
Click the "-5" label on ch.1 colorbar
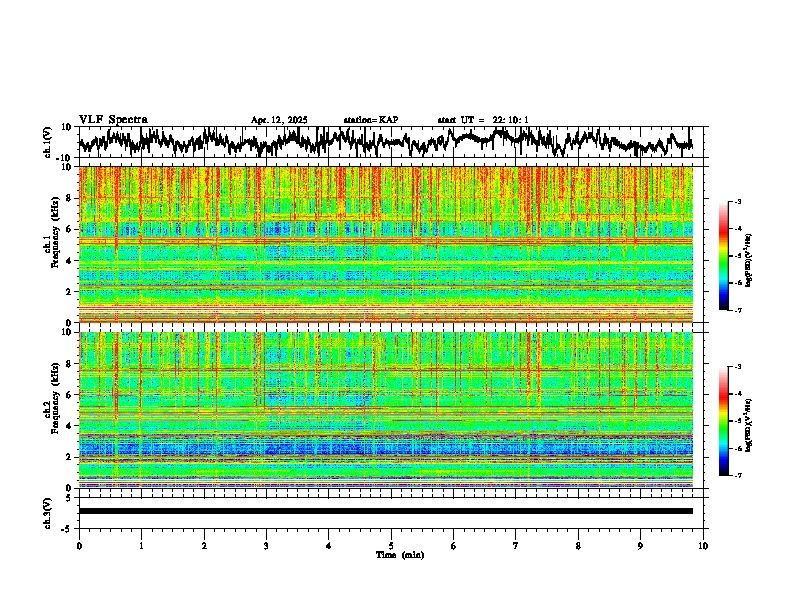[x=737, y=256]
